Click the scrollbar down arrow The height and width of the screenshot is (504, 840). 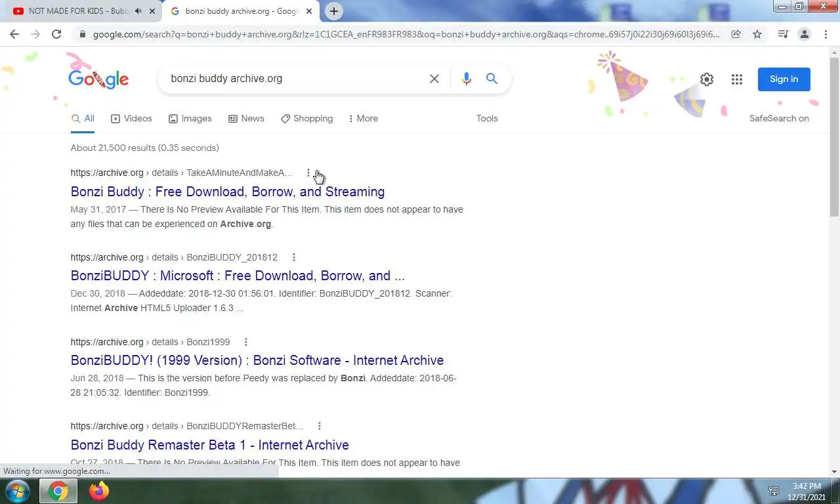[x=835, y=472]
